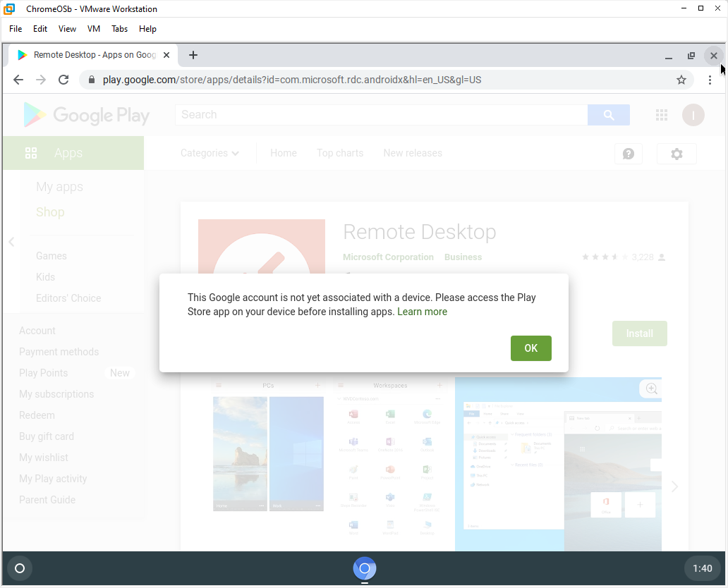The width and height of the screenshot is (728, 588).
Task: Open the settings gear
Action: [677, 154]
